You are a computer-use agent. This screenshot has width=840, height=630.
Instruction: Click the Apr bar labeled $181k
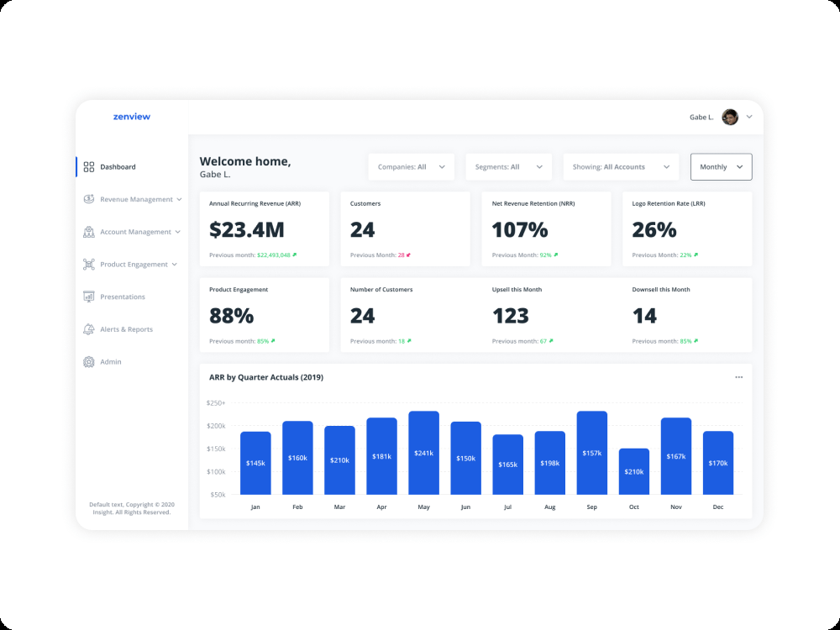pos(382,456)
